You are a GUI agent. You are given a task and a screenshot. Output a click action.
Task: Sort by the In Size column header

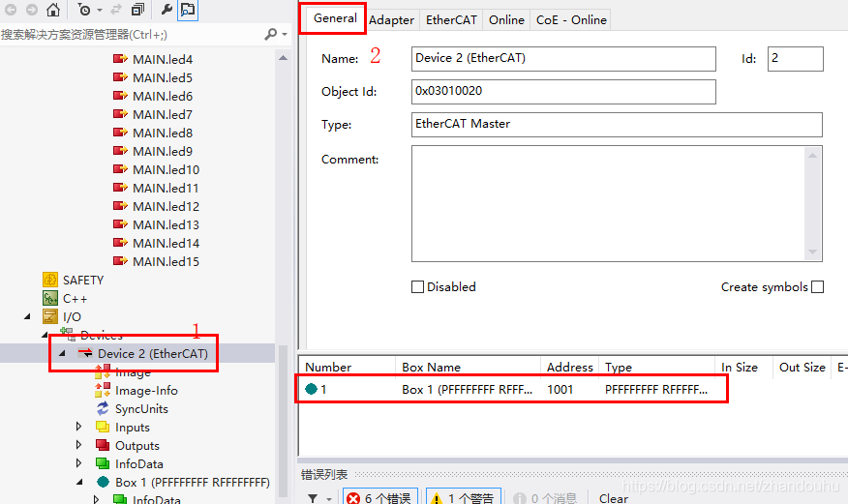(x=743, y=368)
